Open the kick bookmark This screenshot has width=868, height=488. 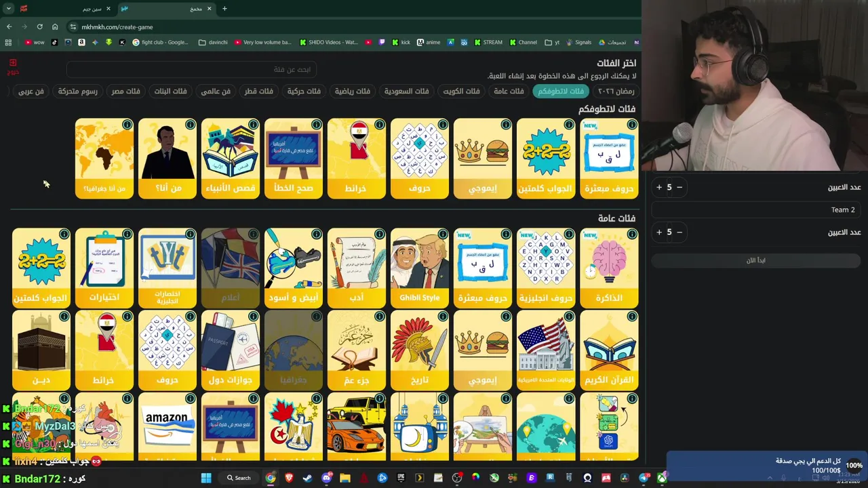click(400, 42)
